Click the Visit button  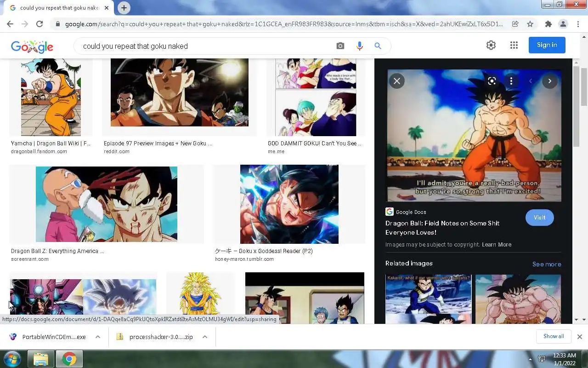pos(540,218)
